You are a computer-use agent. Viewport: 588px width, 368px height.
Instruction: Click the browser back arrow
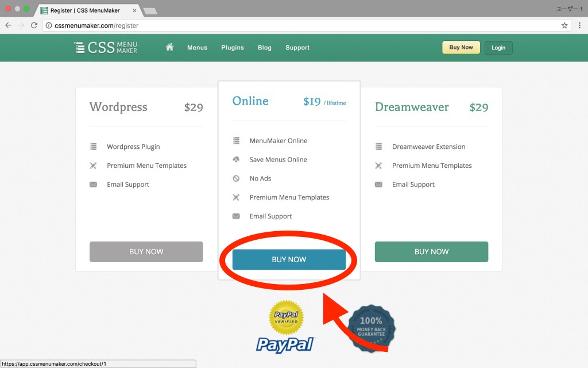pyautogui.click(x=8, y=25)
